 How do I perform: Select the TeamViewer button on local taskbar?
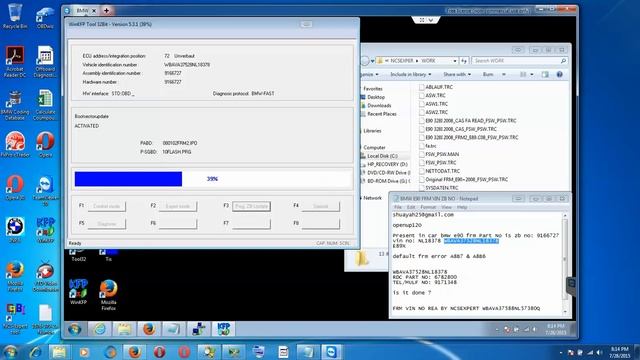point(331,352)
